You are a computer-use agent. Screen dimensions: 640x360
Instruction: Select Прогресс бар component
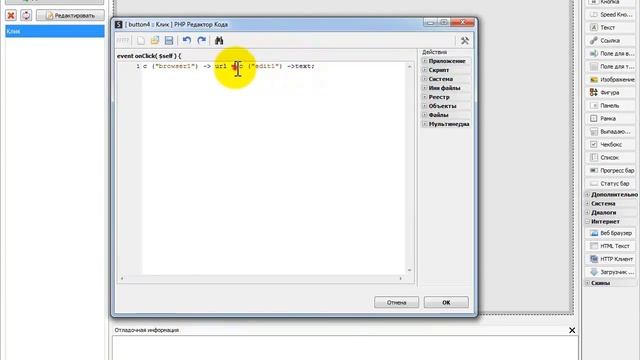point(610,170)
